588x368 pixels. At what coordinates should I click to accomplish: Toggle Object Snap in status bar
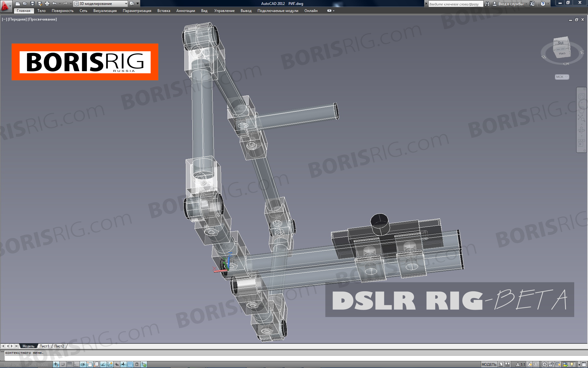(90, 364)
